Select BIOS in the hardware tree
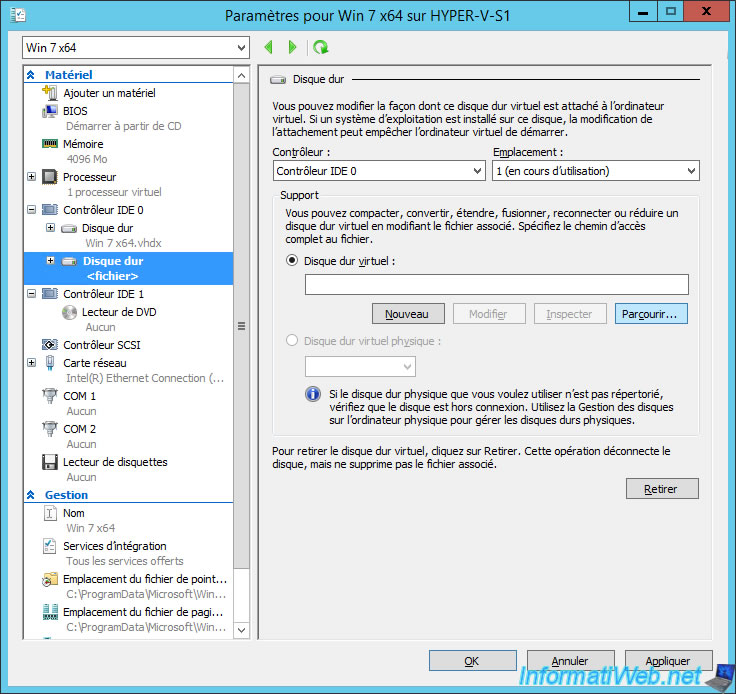The height and width of the screenshot is (694, 736). click(75, 111)
